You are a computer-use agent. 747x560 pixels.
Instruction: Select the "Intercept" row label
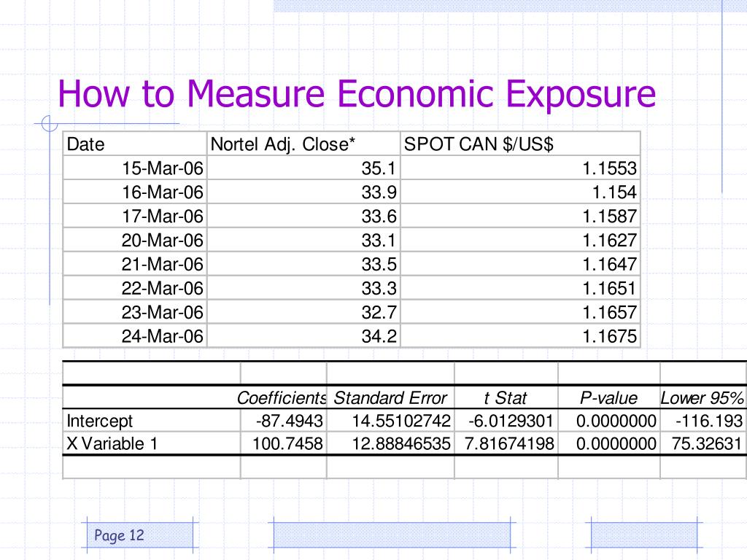(x=152, y=421)
